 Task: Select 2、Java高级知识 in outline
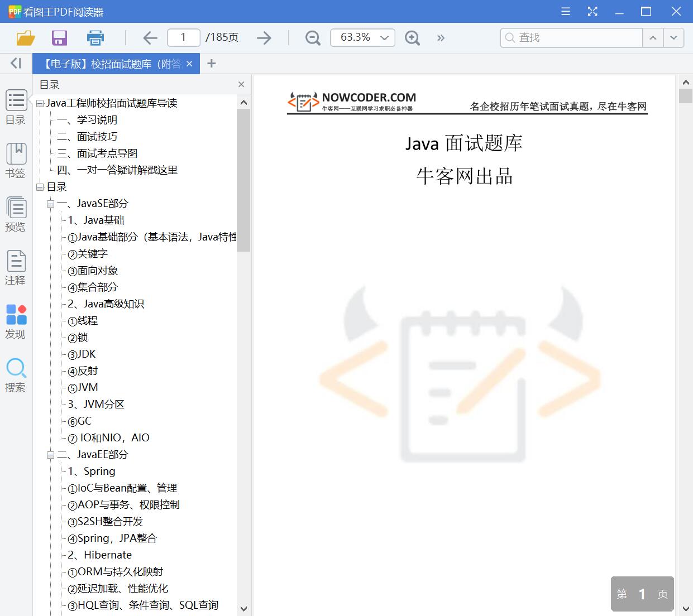pos(106,304)
